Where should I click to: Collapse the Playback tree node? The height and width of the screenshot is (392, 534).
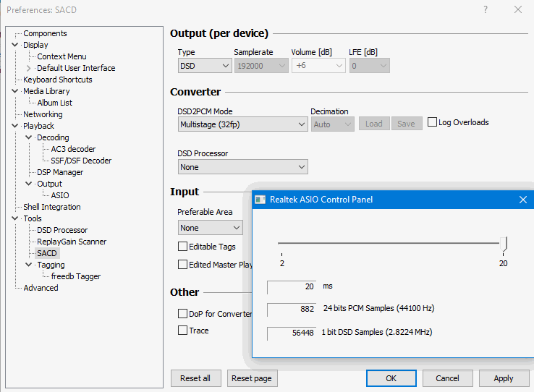coord(14,126)
